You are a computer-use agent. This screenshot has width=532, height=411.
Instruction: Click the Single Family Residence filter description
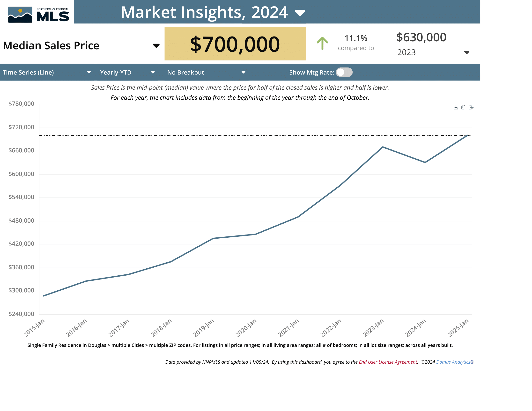click(x=240, y=345)
